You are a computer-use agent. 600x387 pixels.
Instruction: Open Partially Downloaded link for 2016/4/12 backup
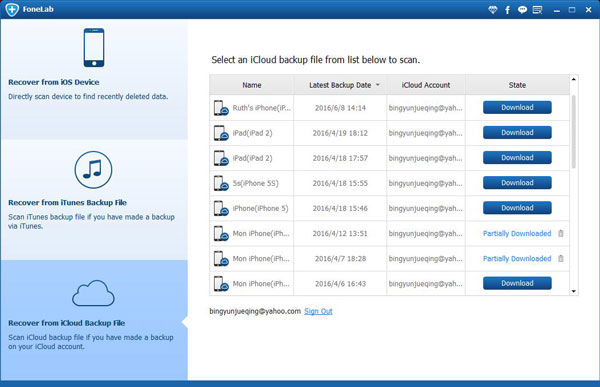(x=517, y=234)
